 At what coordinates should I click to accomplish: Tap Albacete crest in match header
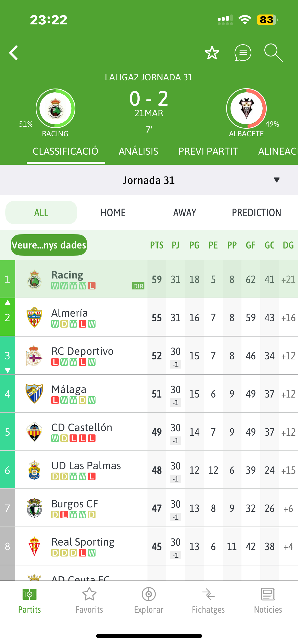coord(246,109)
